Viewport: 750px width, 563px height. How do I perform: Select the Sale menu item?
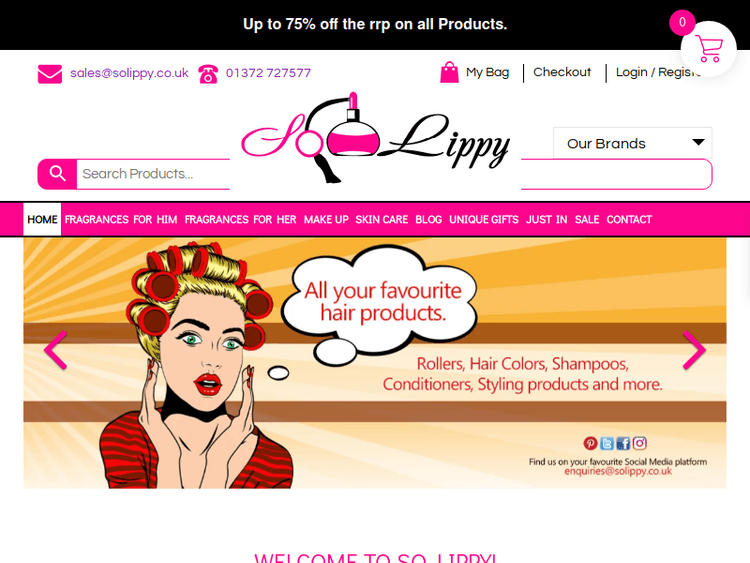(587, 220)
